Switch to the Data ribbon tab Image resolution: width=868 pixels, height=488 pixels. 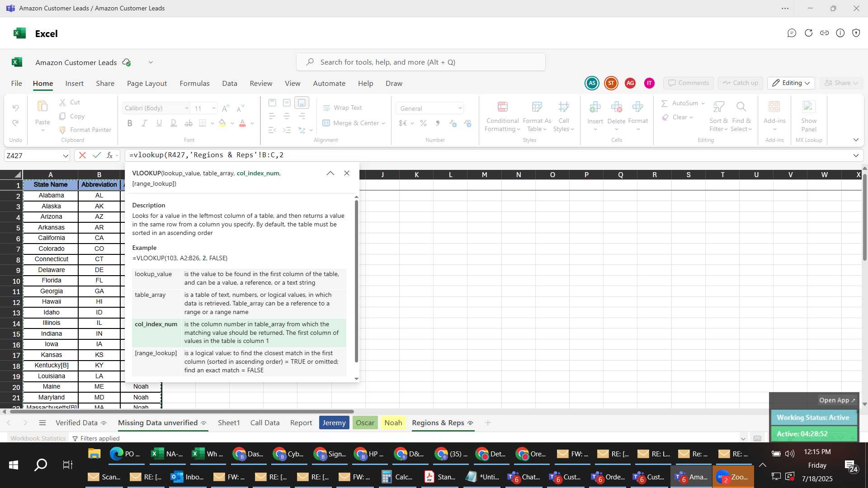click(x=230, y=83)
